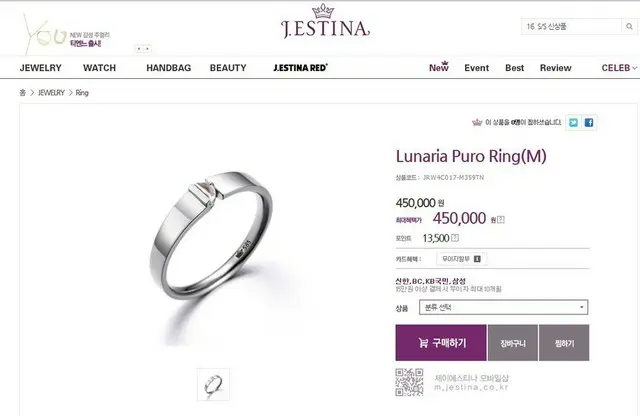This screenshot has width=640, height=416.
Task: Open the product option select dropdown
Action: [x=503, y=307]
